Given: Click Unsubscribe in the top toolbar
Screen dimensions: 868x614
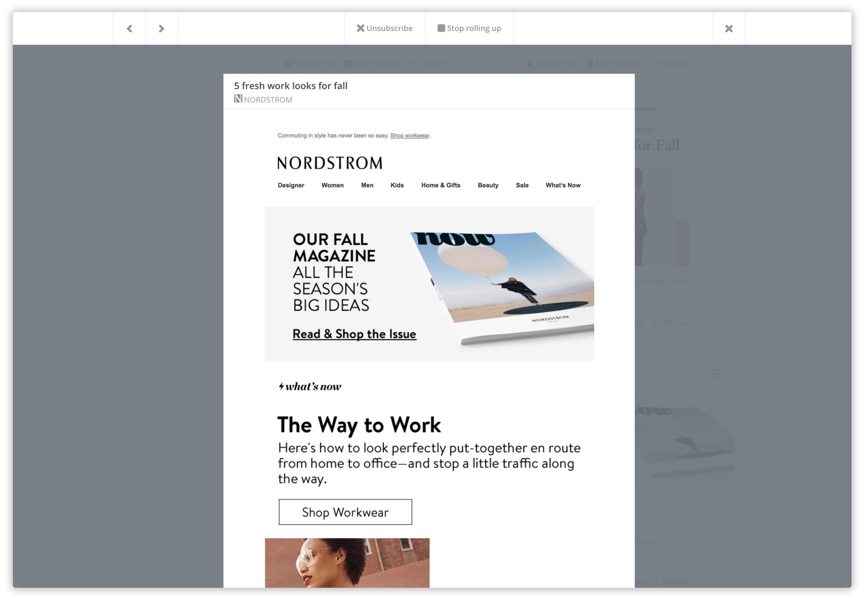Looking at the screenshot, I should 385,28.
